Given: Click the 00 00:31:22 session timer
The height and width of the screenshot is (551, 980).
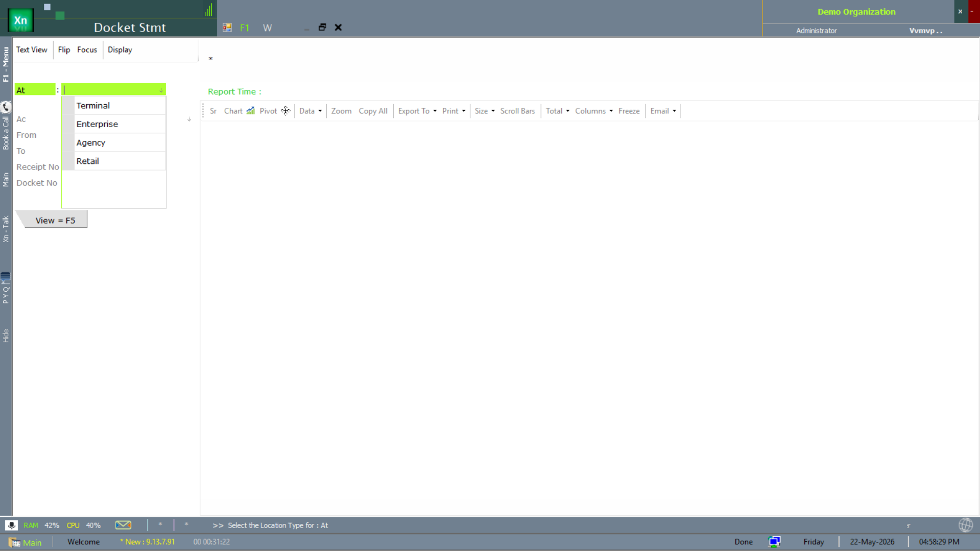Looking at the screenshot, I should point(211,542).
